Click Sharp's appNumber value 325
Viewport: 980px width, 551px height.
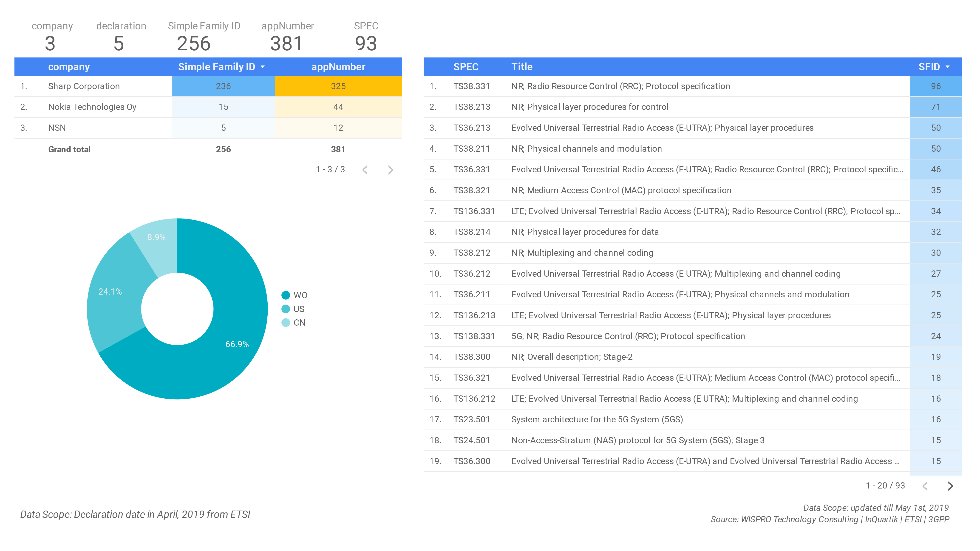pyautogui.click(x=338, y=86)
